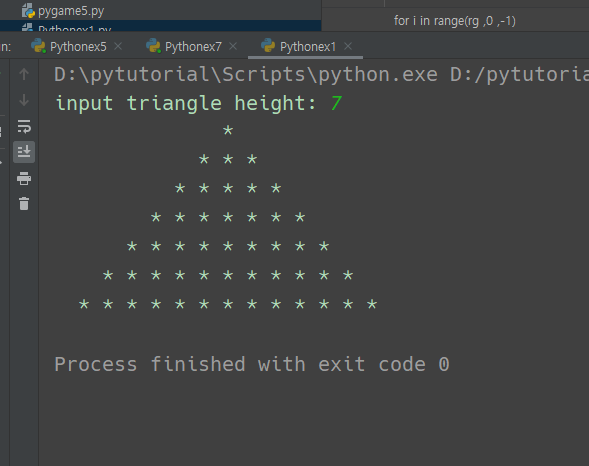Screen dimensions: 589x466
Task: Click the pygame5.py file icon
Action: coord(28,11)
